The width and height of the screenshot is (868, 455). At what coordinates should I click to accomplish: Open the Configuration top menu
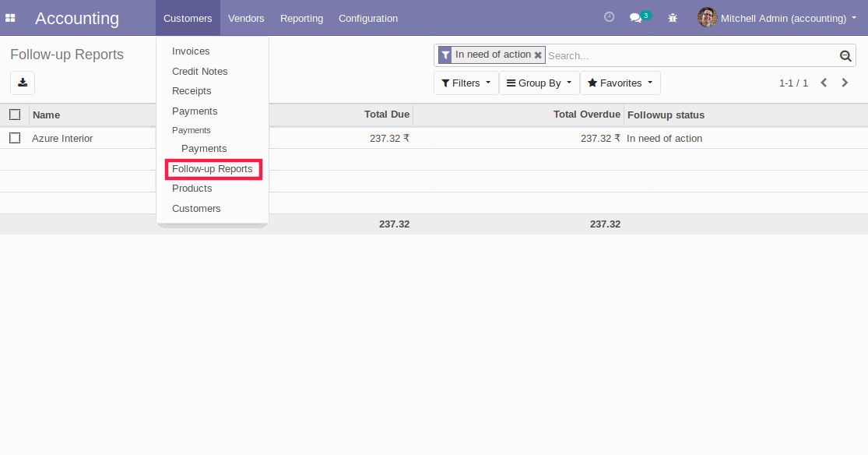368,18
